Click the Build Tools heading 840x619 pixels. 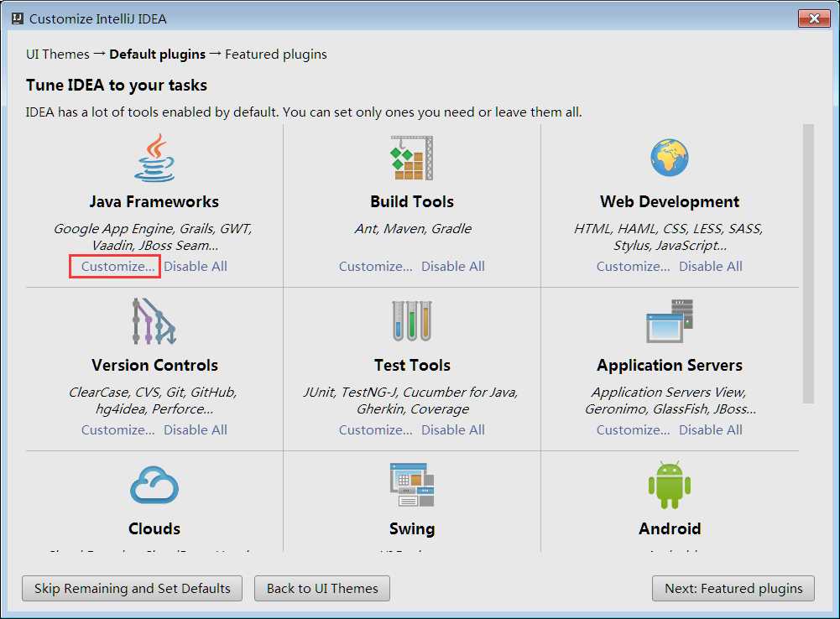point(412,201)
